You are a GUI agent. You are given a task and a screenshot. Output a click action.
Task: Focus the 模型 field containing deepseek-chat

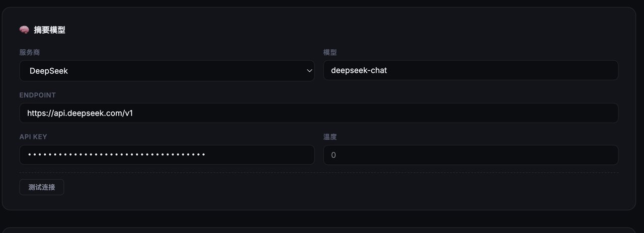click(470, 70)
